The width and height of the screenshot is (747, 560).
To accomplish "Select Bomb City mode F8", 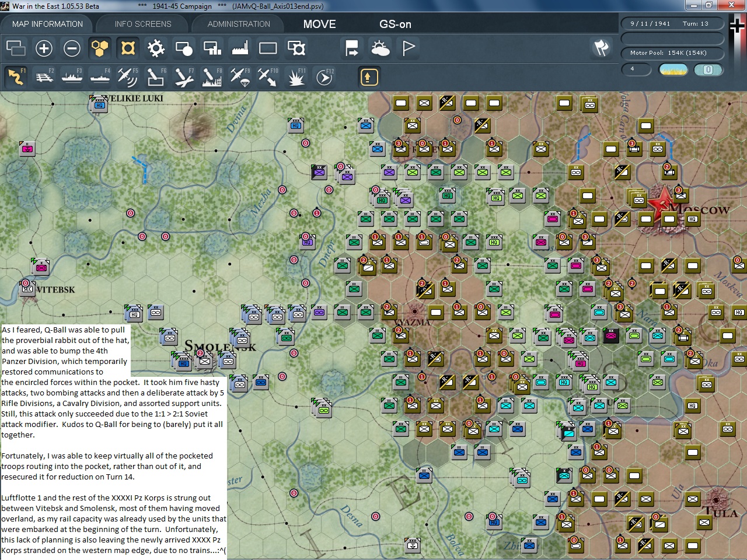I will click(212, 77).
